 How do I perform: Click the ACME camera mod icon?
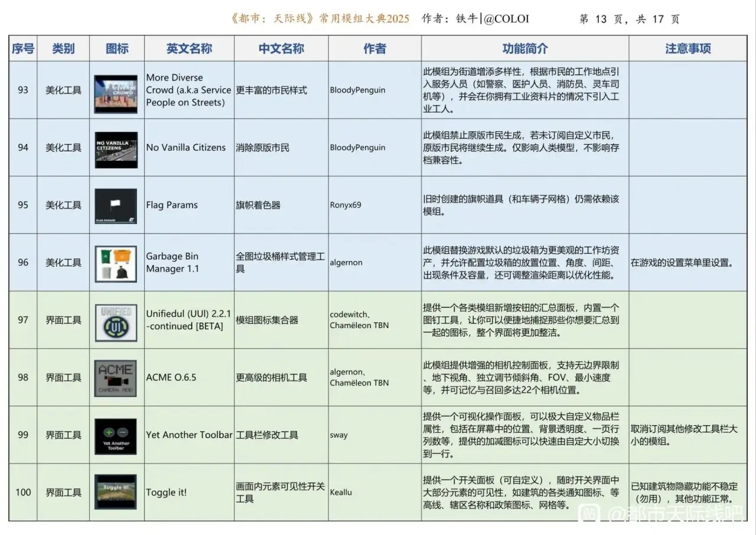116,377
